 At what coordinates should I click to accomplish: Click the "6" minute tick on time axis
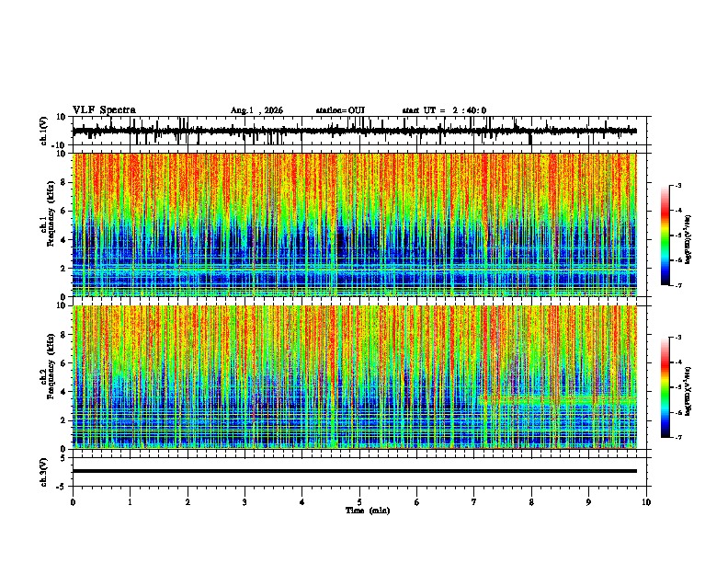coord(417,502)
